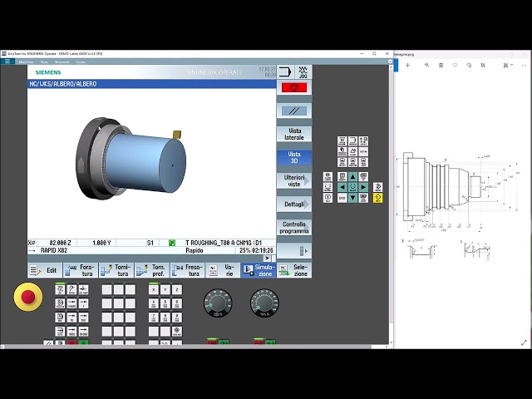Expand Dettagli softkey
Image resolution: width=532 pixels, height=399 pixels.
coord(294,204)
